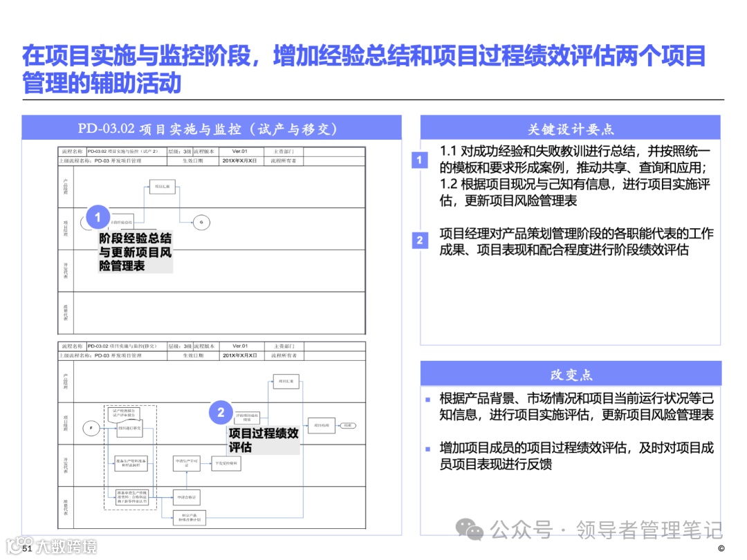This screenshot has width=747, height=560.
Task: Click square badge 2 under 关键设计要点
Action: click(419, 240)
